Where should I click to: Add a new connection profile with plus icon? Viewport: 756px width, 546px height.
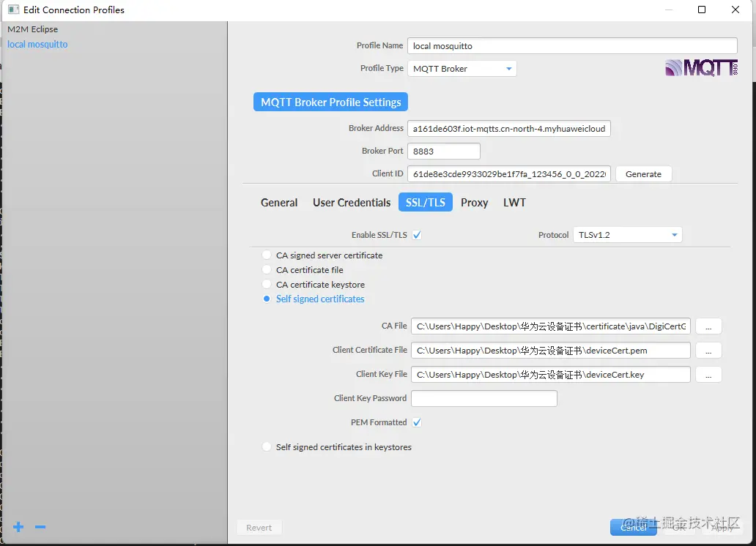click(x=18, y=527)
